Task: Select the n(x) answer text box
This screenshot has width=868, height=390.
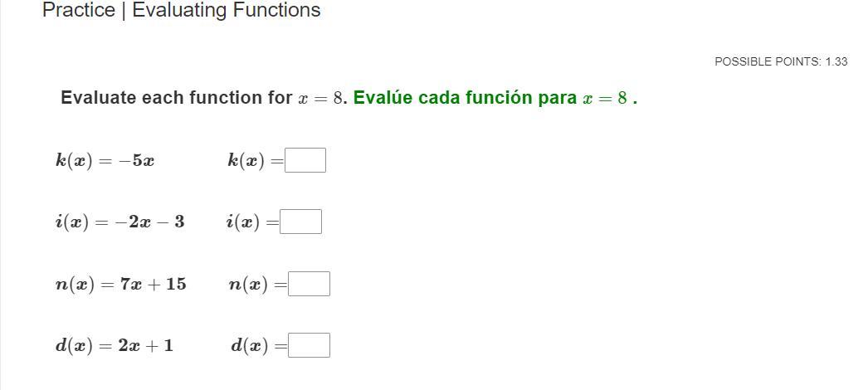Action: pos(309,284)
